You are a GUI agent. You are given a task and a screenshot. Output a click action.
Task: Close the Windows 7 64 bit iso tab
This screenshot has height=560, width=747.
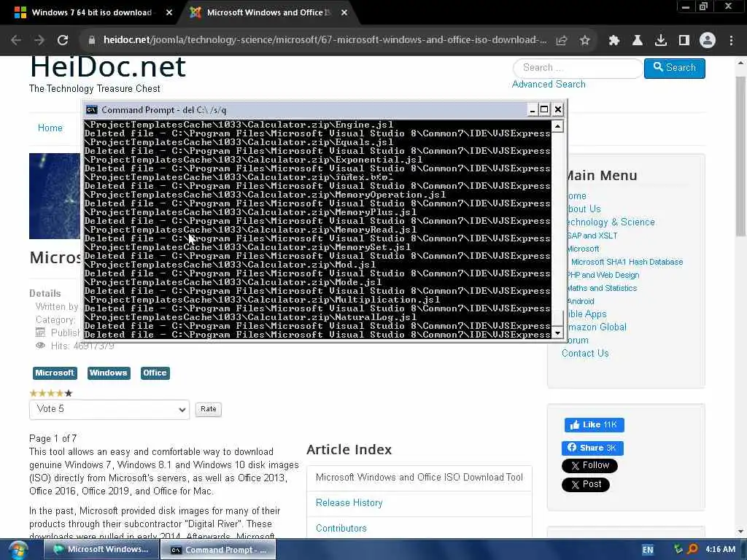tap(169, 13)
